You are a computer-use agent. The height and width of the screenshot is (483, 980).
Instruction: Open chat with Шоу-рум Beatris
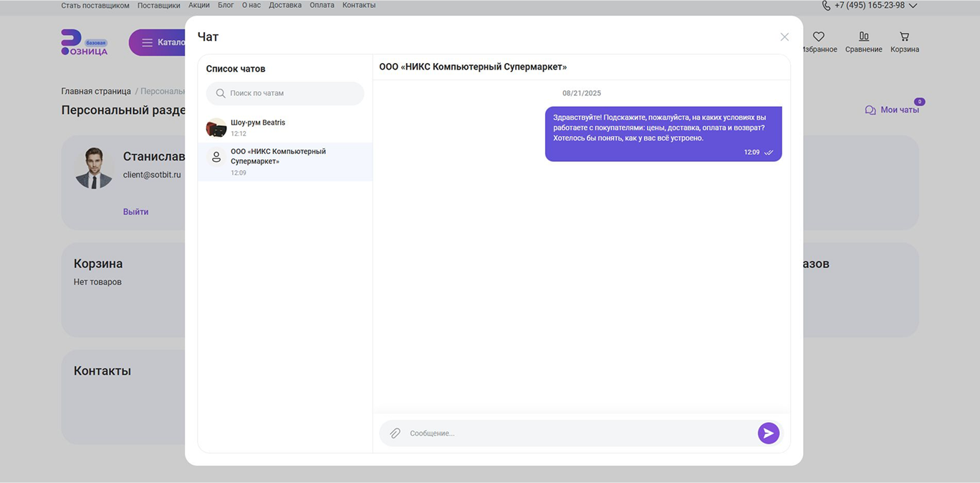click(x=285, y=128)
